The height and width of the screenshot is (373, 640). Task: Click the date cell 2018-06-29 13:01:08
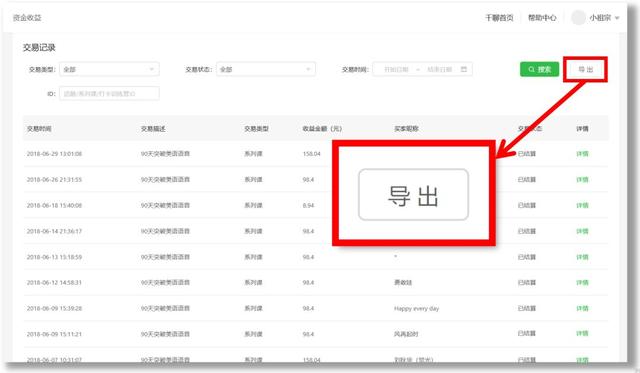(x=54, y=154)
